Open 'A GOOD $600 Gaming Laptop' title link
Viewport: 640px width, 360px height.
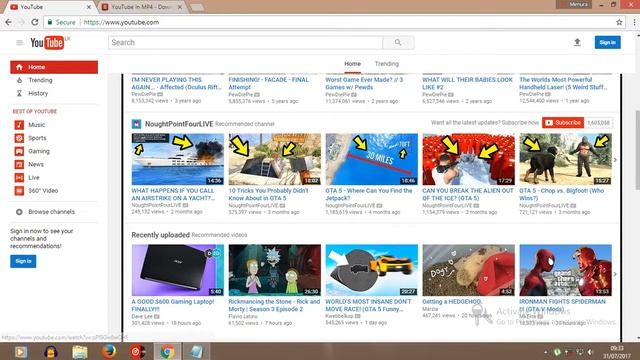[x=173, y=305]
